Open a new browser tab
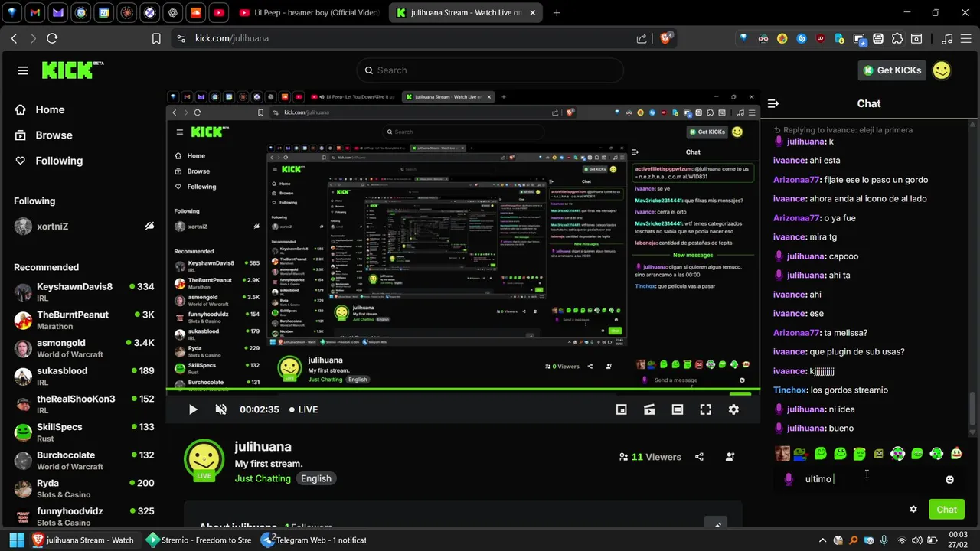The height and width of the screenshot is (551, 980). 557,13
